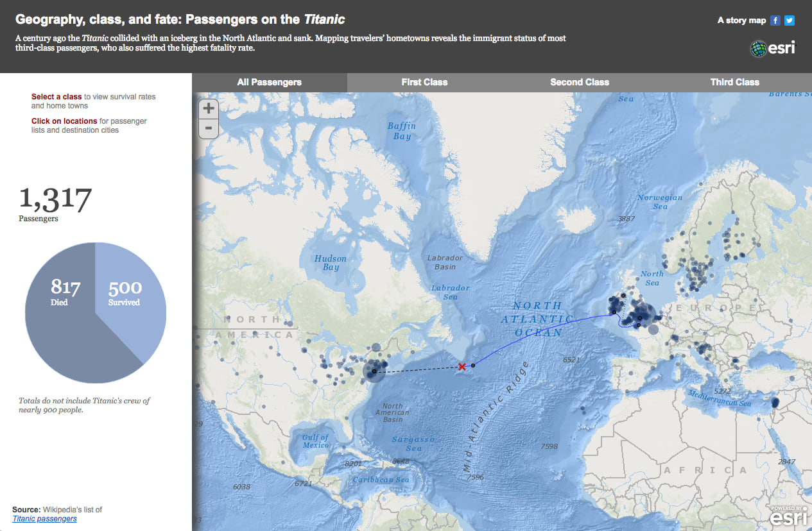Click the depth value 7598 on map
This screenshot has width=812, height=531.
tap(549, 446)
